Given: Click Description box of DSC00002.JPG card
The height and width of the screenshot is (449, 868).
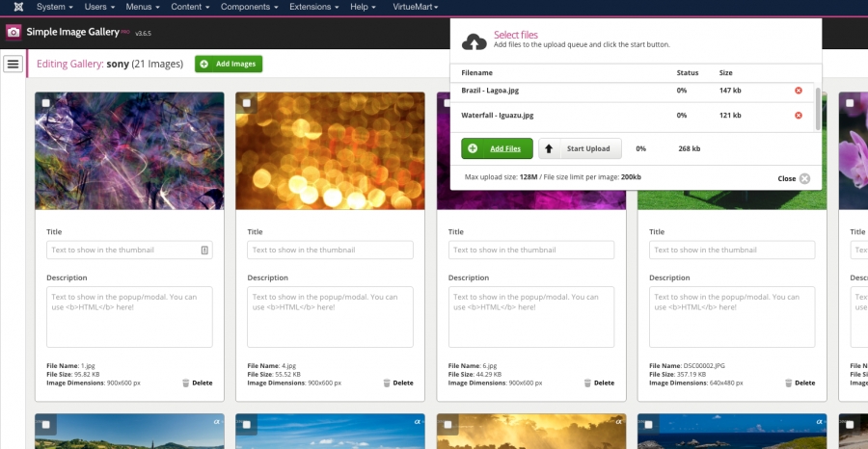Looking at the screenshot, I should pyautogui.click(x=732, y=317).
